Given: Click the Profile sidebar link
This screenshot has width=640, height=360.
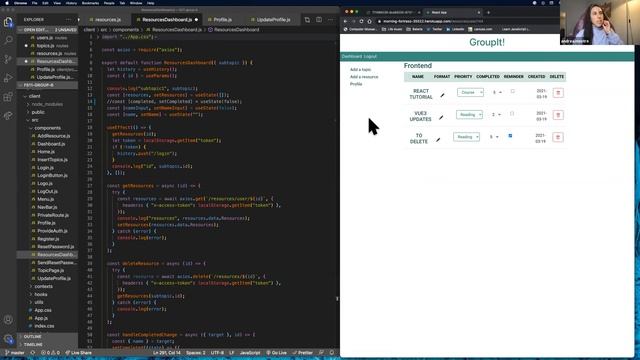Looking at the screenshot, I should 356,84.
